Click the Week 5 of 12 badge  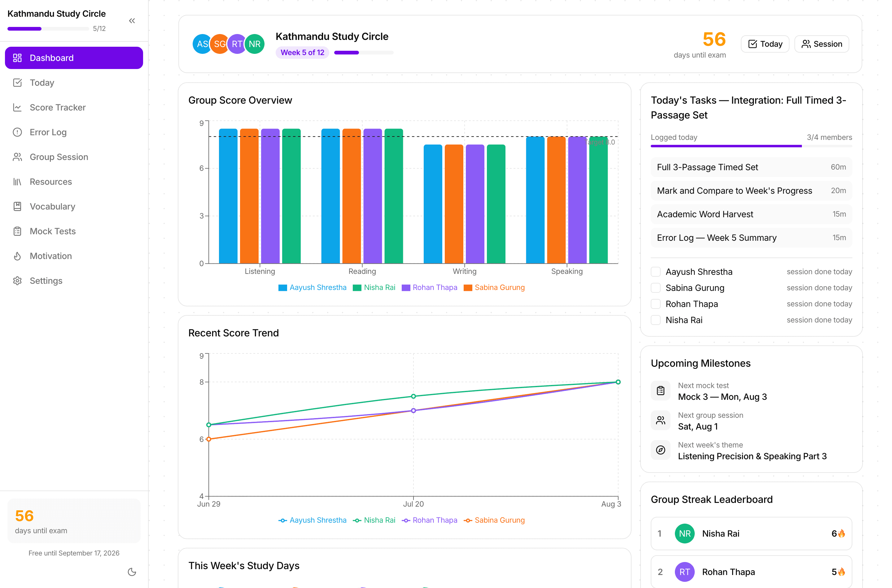click(x=302, y=53)
